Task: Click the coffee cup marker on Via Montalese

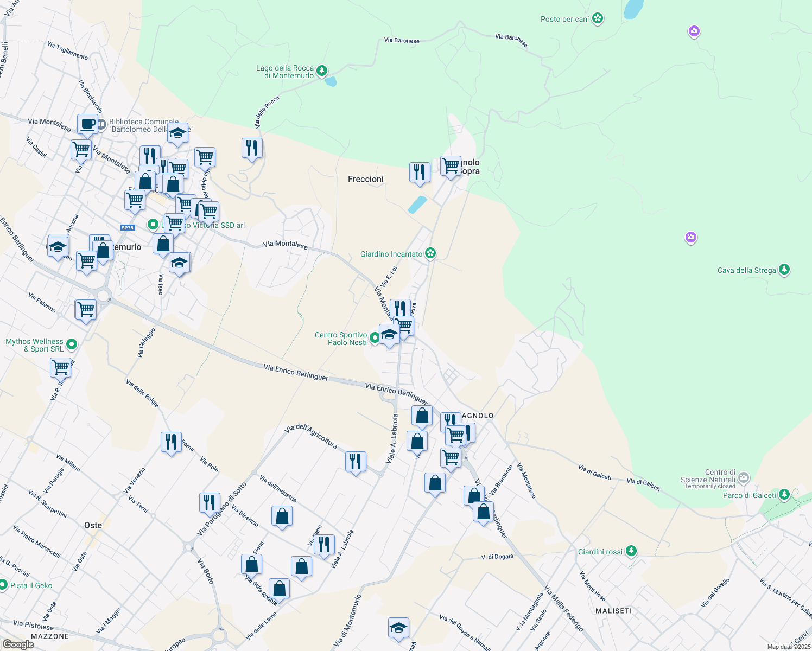Action: tap(87, 124)
